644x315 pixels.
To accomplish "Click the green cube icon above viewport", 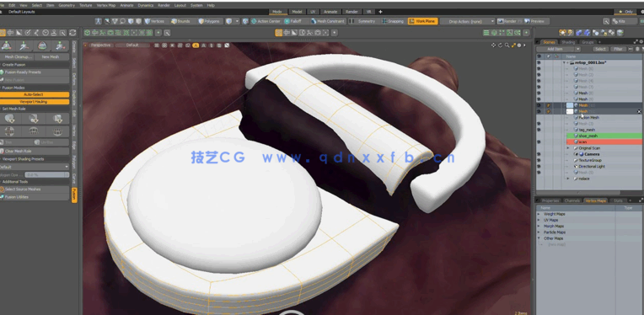I will [87, 33].
